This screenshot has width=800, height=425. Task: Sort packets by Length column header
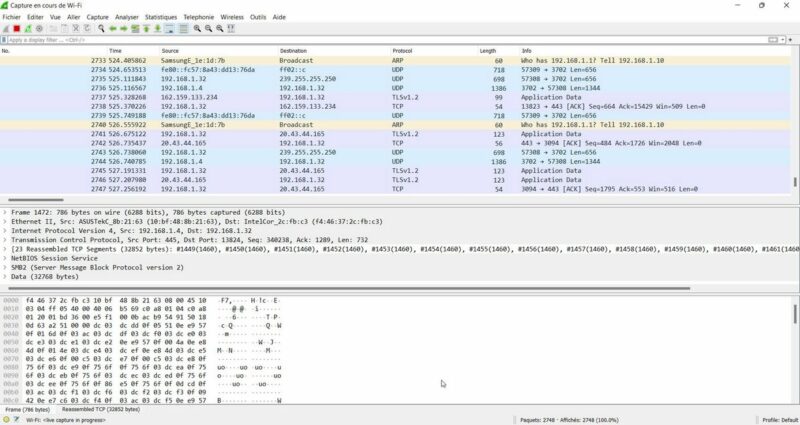(488, 51)
